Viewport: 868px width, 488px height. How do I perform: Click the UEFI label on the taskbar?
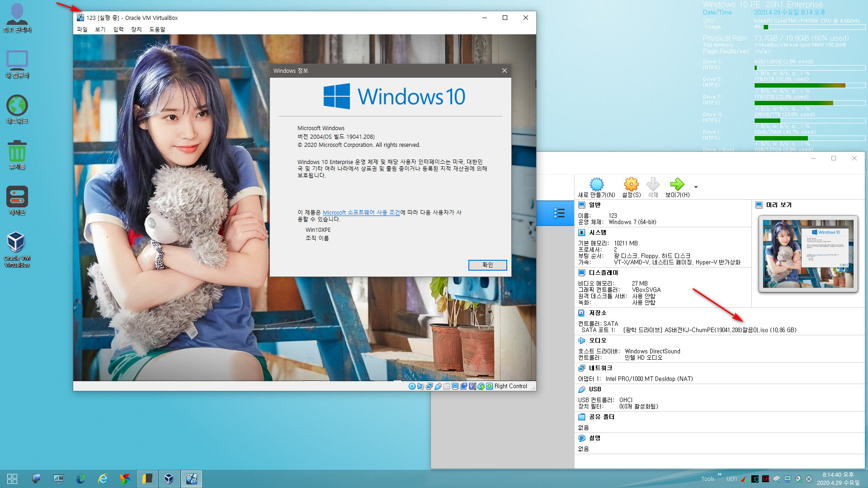pos(731,479)
